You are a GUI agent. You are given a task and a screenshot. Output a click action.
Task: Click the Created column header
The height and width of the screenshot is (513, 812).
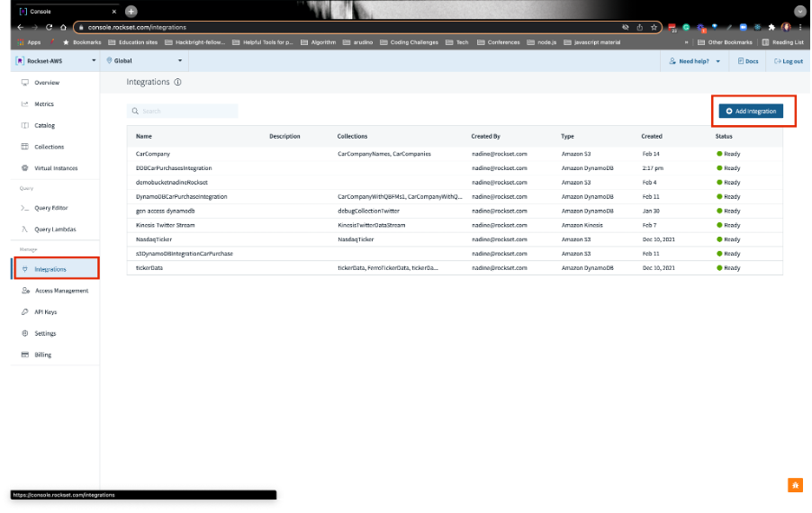[652, 137]
